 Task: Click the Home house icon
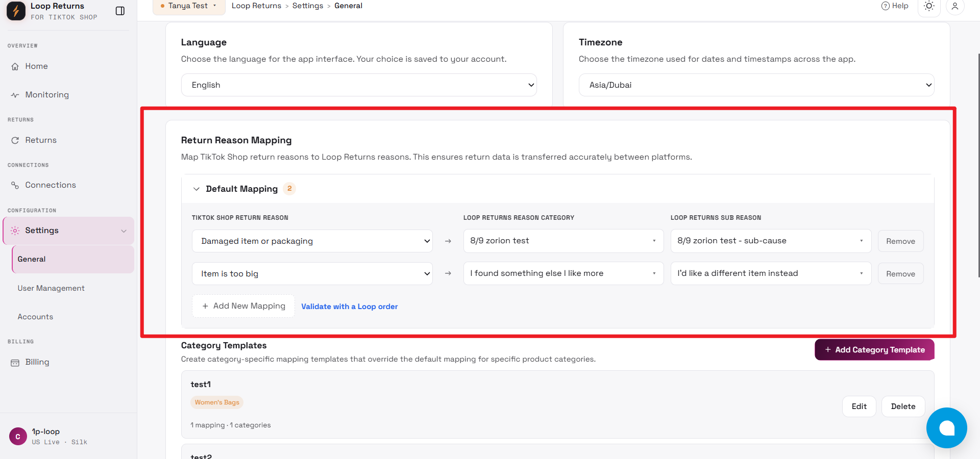(x=15, y=66)
